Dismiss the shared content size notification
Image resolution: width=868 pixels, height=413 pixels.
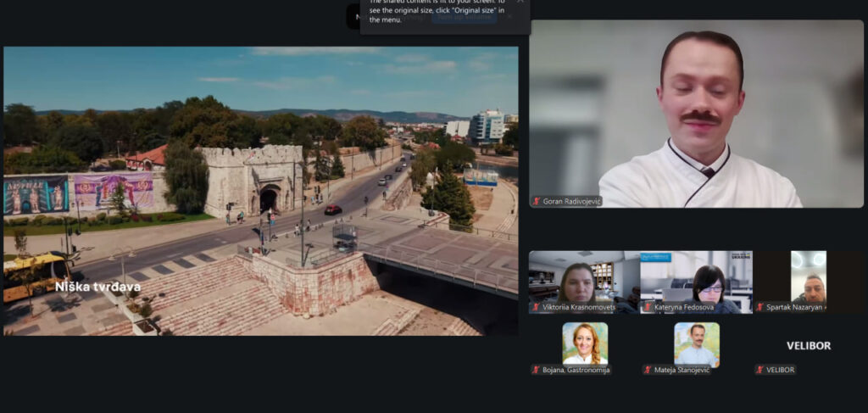520,3
